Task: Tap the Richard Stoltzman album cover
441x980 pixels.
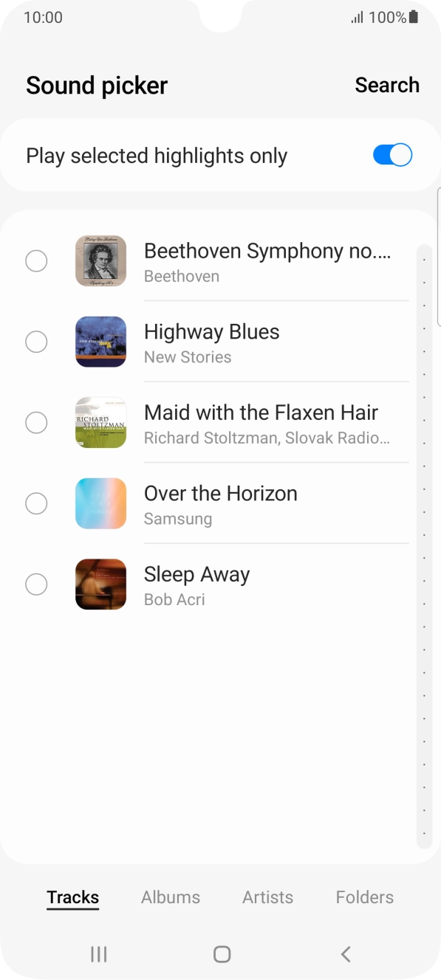Action: (x=100, y=422)
